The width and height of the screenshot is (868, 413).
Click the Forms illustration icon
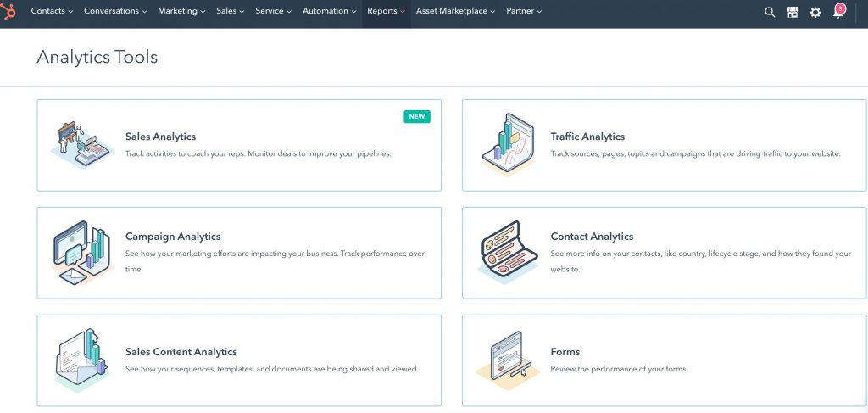click(508, 360)
